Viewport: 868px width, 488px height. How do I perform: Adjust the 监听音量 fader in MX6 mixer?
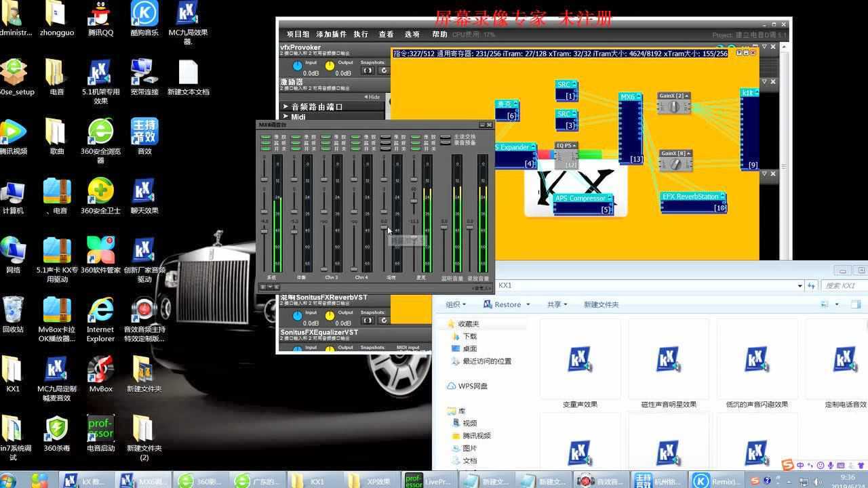(444, 227)
